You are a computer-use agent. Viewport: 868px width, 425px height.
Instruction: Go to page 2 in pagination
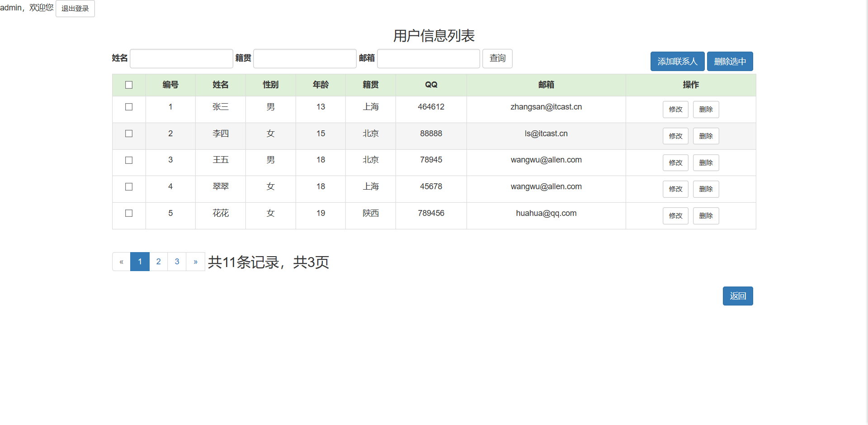pos(158,262)
